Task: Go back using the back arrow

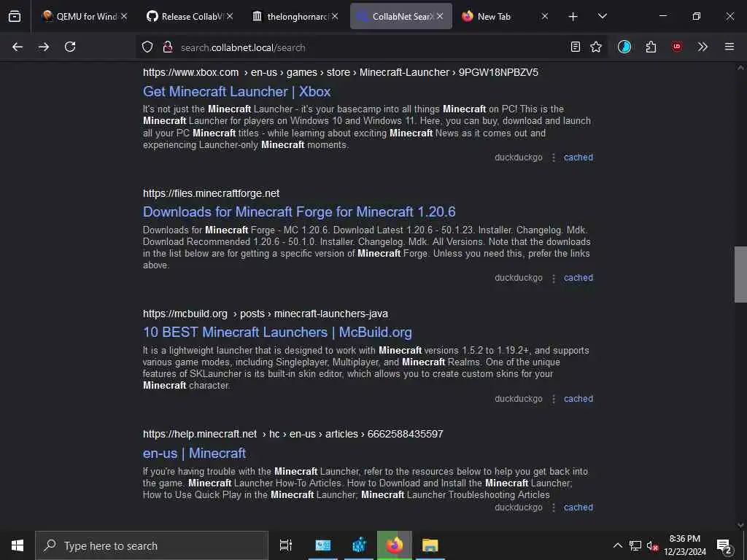Action: pos(18,47)
